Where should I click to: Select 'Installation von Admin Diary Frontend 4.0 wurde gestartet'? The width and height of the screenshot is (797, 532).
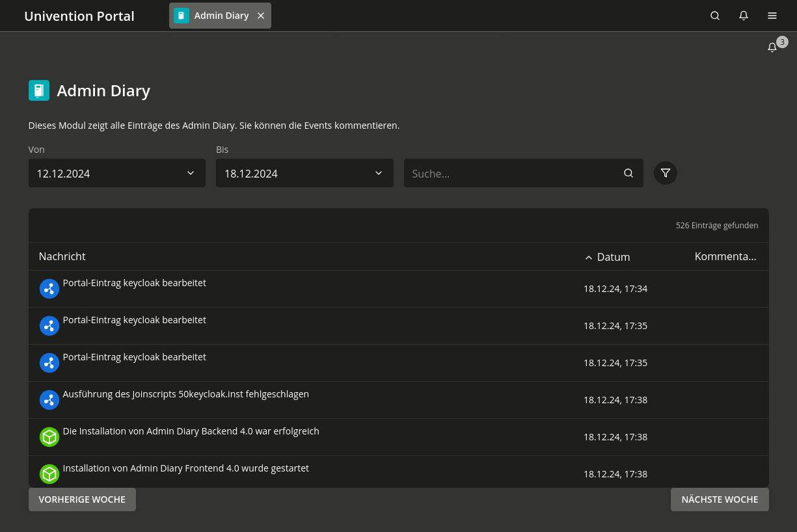tap(186, 468)
